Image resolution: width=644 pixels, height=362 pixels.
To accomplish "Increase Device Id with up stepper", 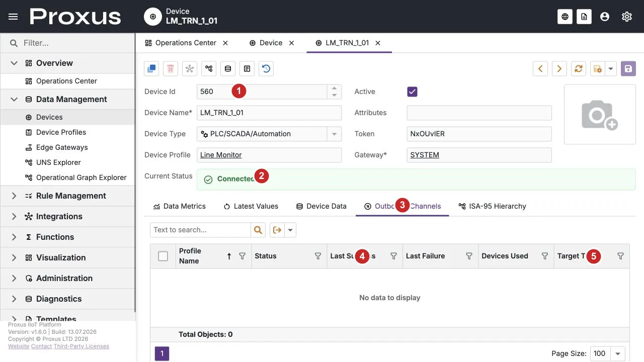I will 335,88.
